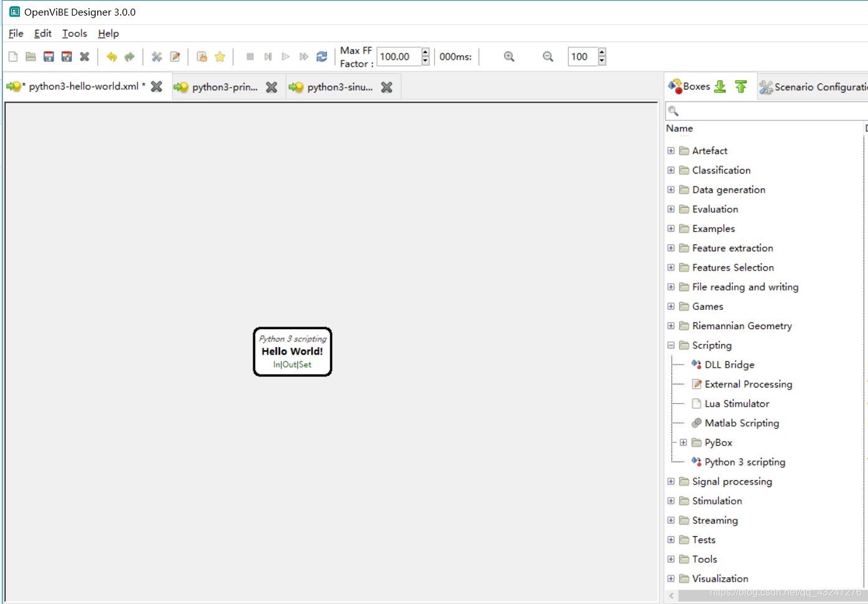Expand the Signal processing category
Image resolution: width=868 pixels, height=604 pixels.
[671, 481]
